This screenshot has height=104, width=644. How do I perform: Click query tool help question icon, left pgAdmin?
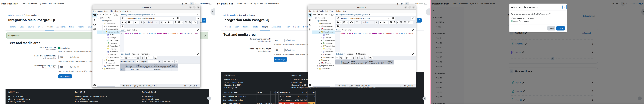(122, 26)
